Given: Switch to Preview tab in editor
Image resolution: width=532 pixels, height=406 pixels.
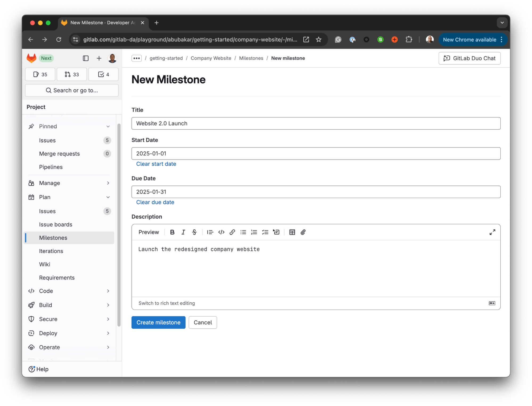Looking at the screenshot, I should [149, 232].
